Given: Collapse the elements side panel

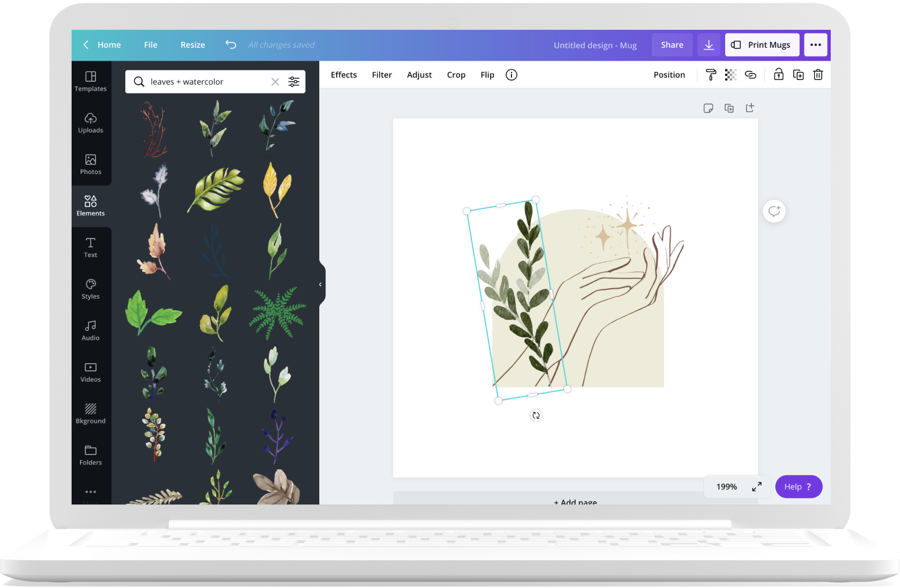Looking at the screenshot, I should (x=320, y=284).
